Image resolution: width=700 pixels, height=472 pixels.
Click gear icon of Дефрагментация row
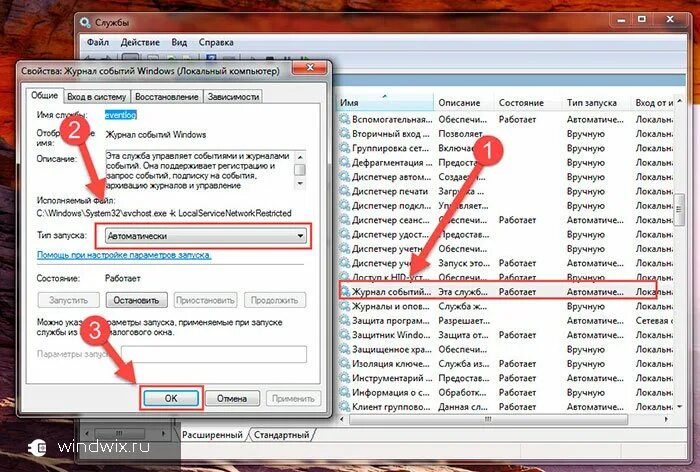pyautogui.click(x=344, y=162)
